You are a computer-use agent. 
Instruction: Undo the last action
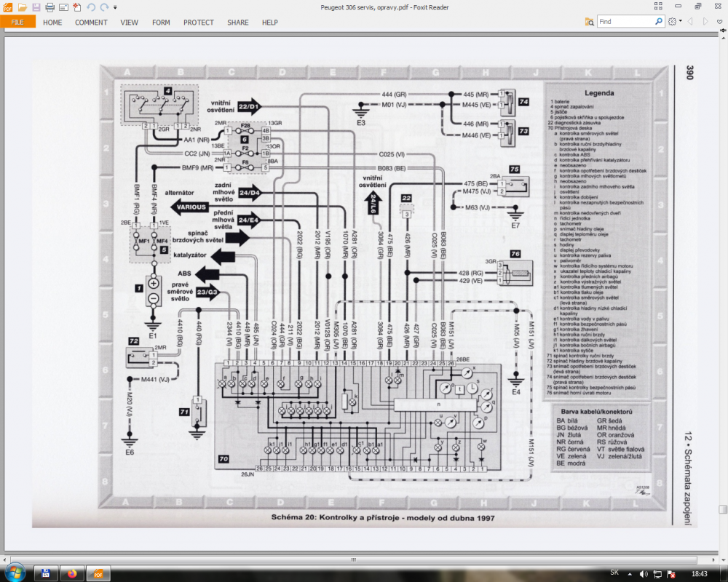click(x=90, y=7)
